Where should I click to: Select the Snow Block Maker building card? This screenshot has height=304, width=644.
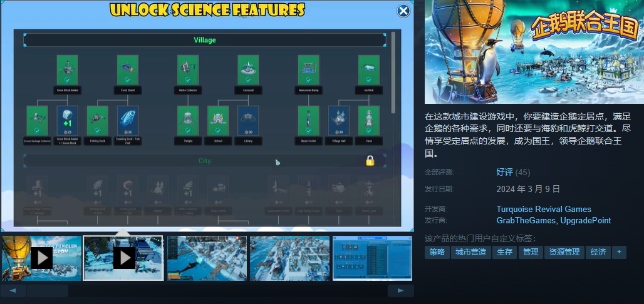(x=68, y=70)
